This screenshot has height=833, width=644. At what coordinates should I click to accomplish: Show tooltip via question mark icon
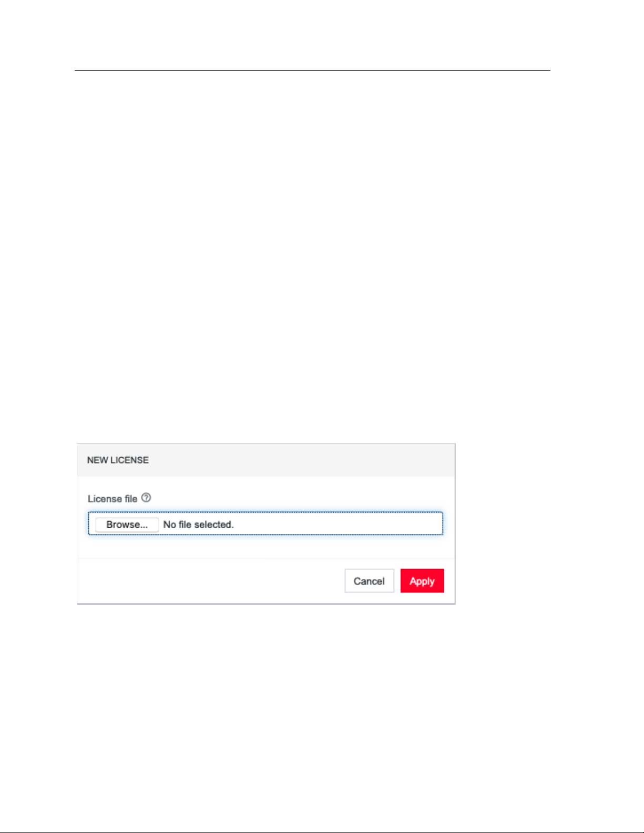[146, 498]
